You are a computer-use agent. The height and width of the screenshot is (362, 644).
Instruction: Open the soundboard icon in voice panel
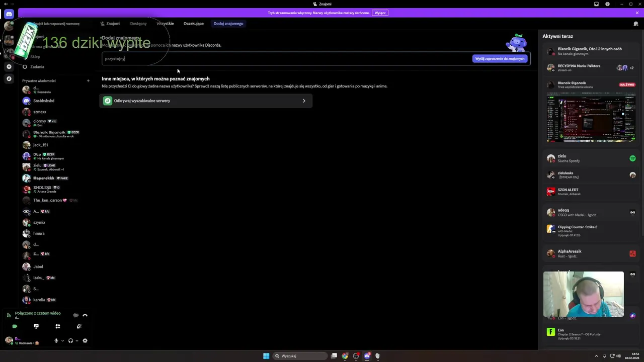point(79,326)
